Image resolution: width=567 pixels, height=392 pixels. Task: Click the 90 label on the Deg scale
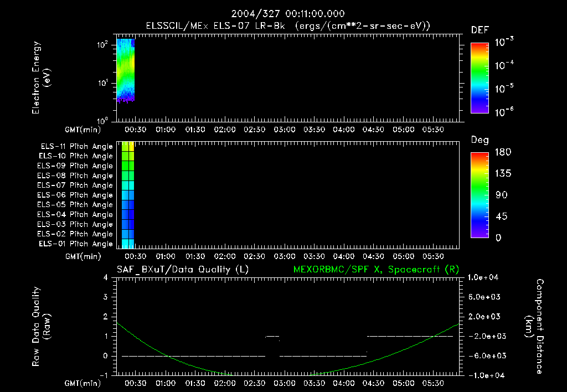(x=502, y=195)
